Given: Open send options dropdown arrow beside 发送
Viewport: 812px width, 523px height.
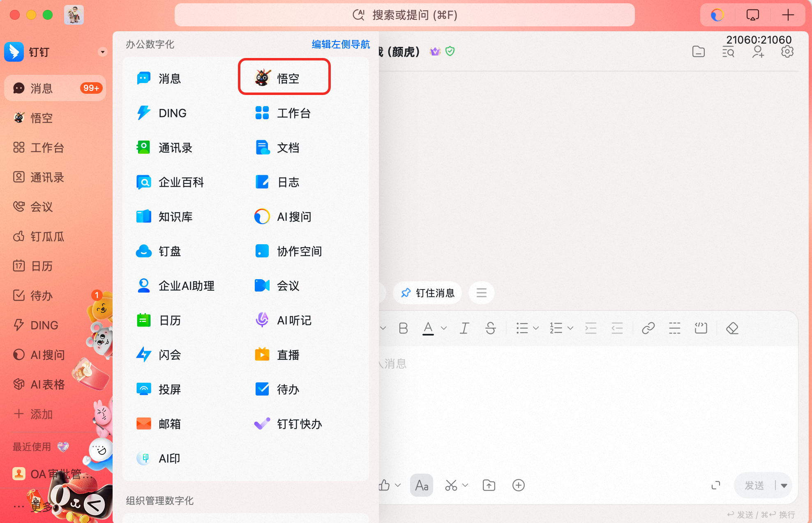Looking at the screenshot, I should click(x=784, y=486).
